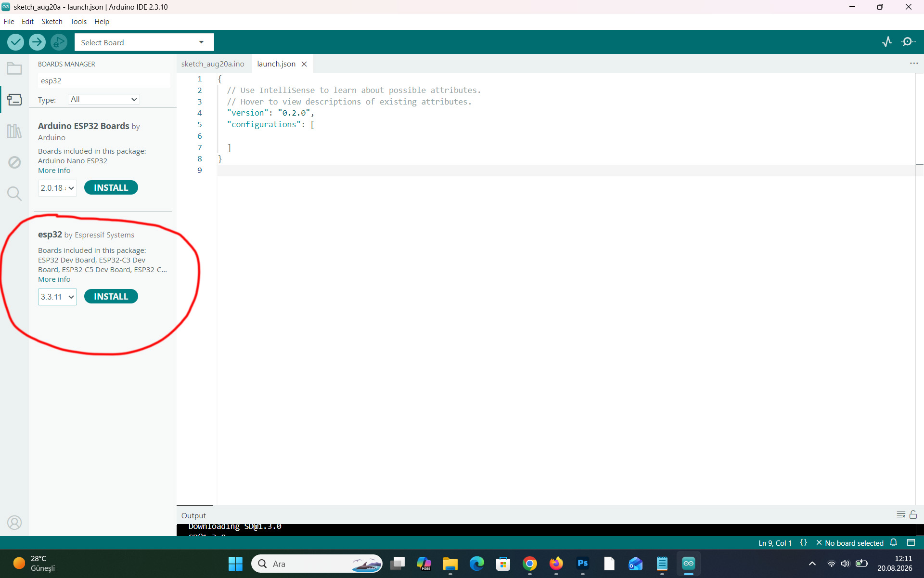This screenshot has height=578, width=924.
Task: Open the Serial Monitor
Action: click(909, 42)
